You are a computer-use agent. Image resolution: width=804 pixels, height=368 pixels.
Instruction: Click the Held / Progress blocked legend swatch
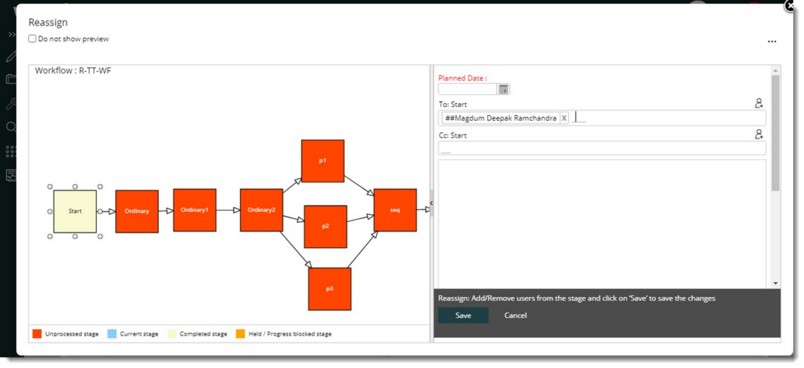click(x=240, y=334)
